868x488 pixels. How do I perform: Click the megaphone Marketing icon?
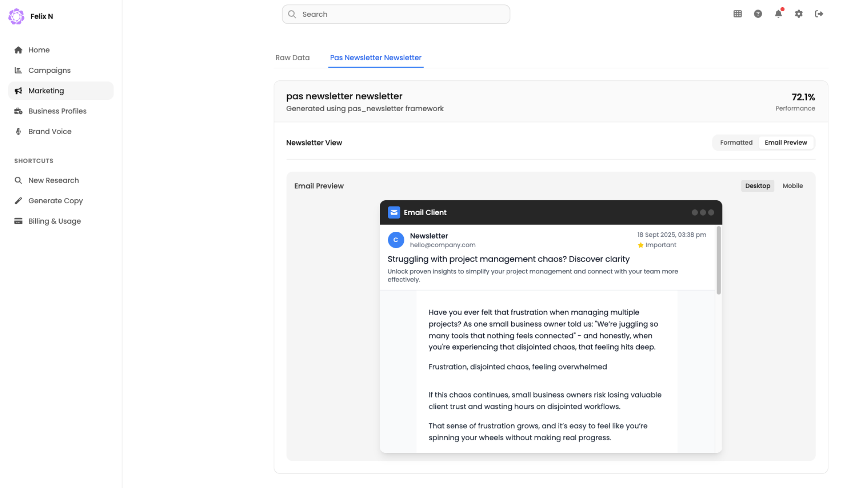click(x=19, y=91)
